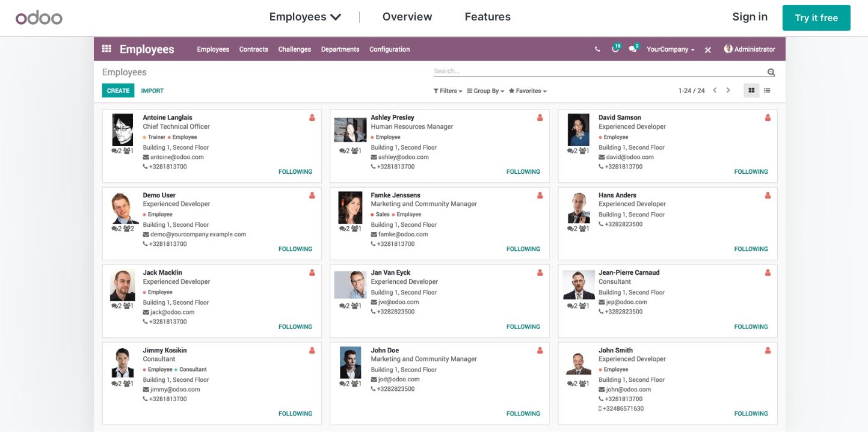Image resolution: width=868 pixels, height=445 pixels.
Task: Go to Features page tab
Action: coord(488,17)
